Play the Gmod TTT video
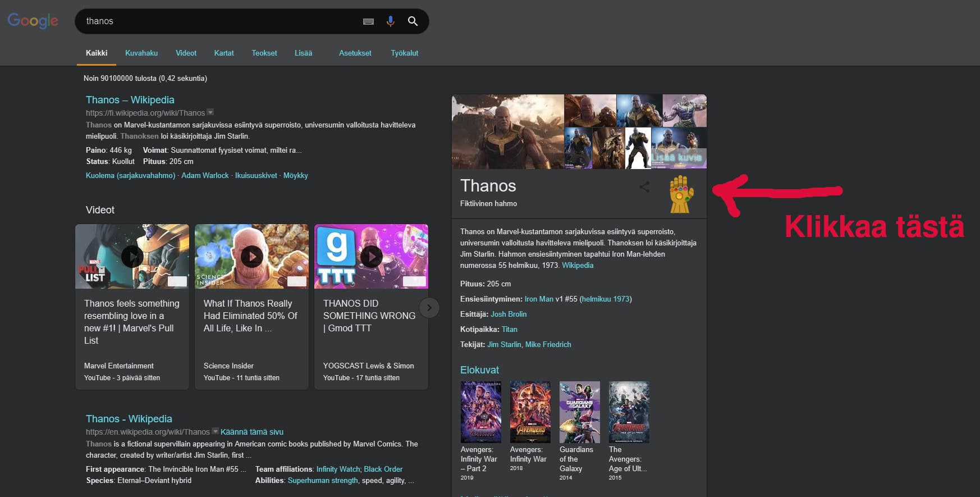980x497 pixels. [x=371, y=257]
